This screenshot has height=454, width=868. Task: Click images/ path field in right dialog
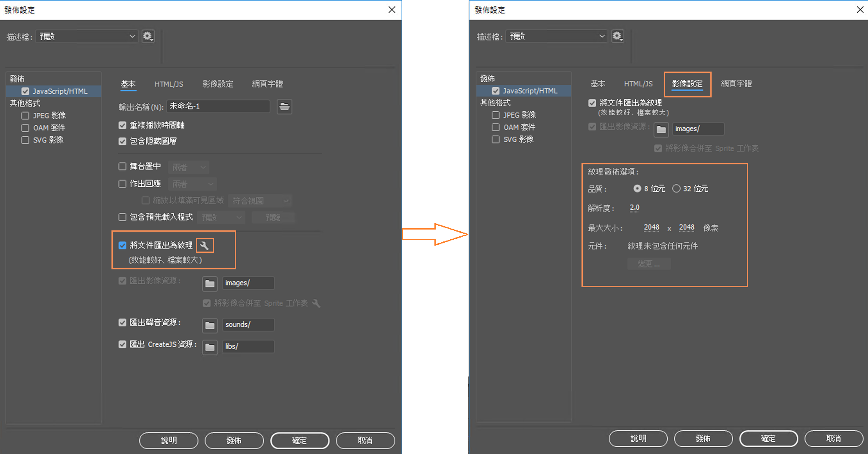click(698, 129)
